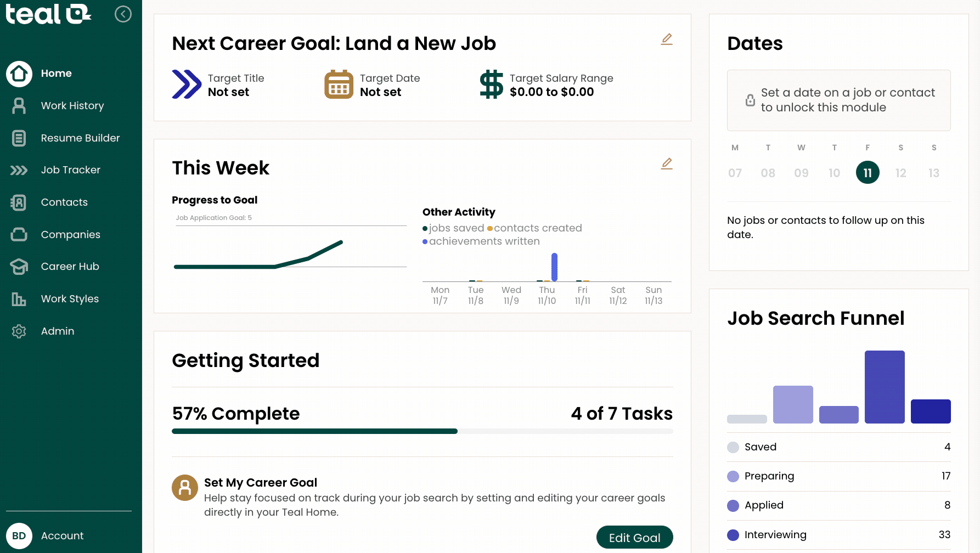Viewport: 980px width, 553px height.
Task: Open Resume Builder via its document icon
Action: point(19,138)
